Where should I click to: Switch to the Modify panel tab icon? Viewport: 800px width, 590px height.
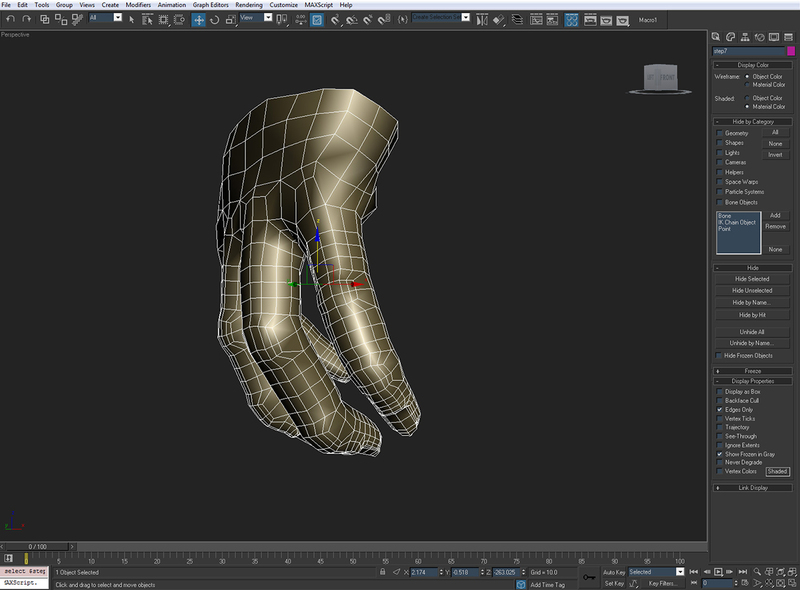click(x=731, y=37)
